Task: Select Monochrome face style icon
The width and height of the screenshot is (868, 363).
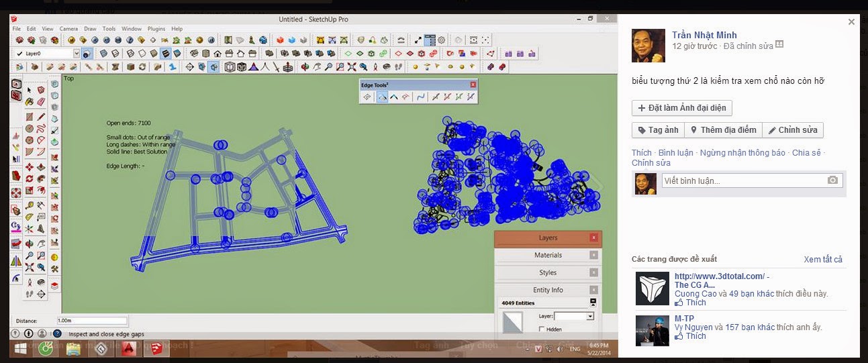Action: click(177, 53)
